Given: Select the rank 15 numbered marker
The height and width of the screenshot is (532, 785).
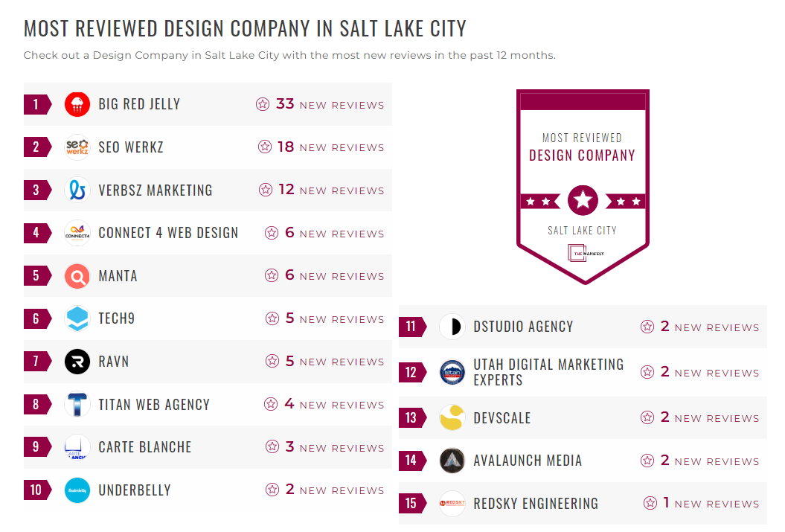Looking at the screenshot, I should coord(412,503).
